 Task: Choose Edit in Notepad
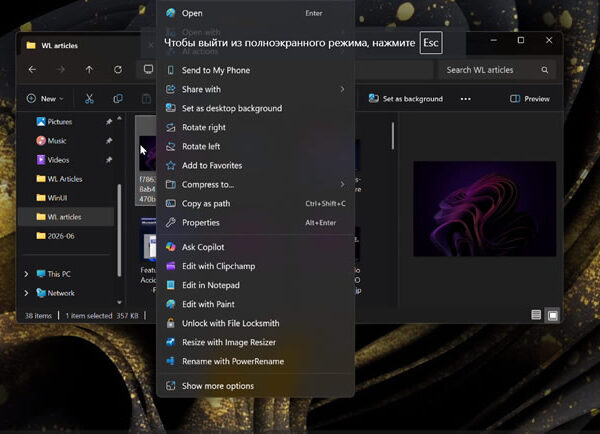tap(255, 286)
